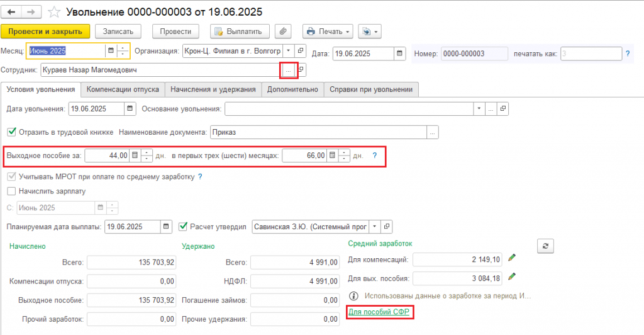Uncheck the Расчет утвердил checkbox
644x335 pixels.
pyautogui.click(x=184, y=226)
